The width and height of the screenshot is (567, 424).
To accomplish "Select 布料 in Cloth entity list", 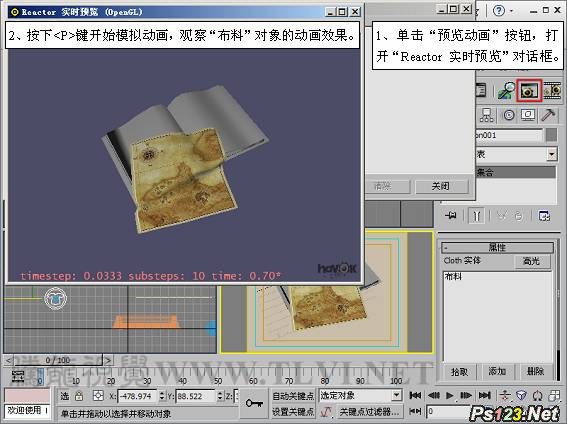I will click(x=453, y=277).
